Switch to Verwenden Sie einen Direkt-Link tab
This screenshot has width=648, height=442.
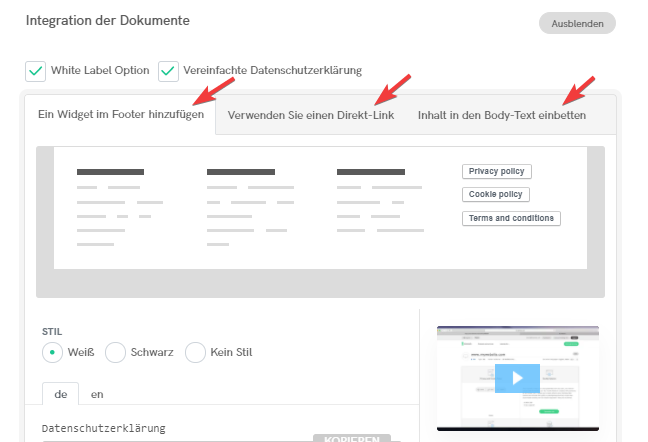[x=310, y=116]
